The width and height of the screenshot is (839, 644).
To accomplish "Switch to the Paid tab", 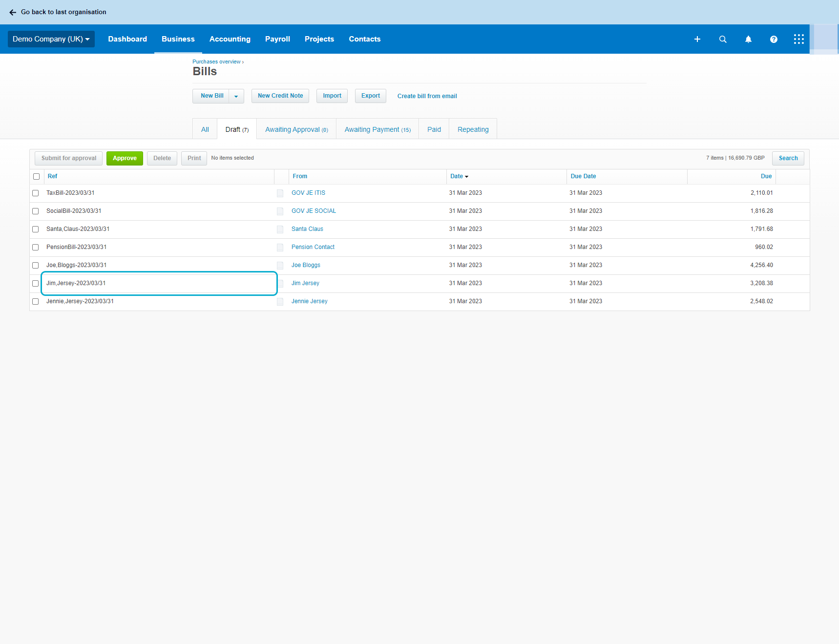I will coord(434,129).
